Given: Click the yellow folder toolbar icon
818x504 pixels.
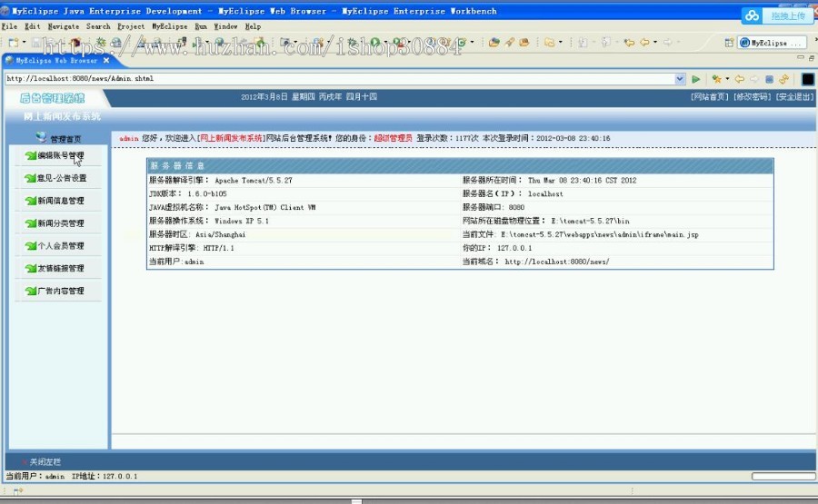Looking at the screenshot, I should 549,42.
